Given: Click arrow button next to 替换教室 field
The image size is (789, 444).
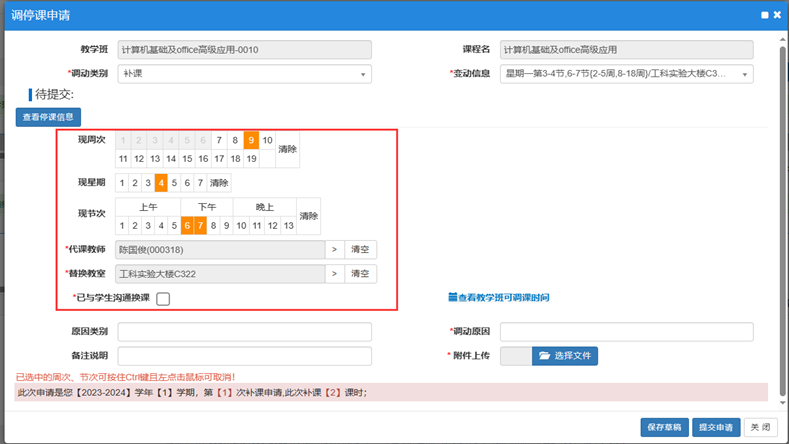Looking at the screenshot, I should (334, 274).
